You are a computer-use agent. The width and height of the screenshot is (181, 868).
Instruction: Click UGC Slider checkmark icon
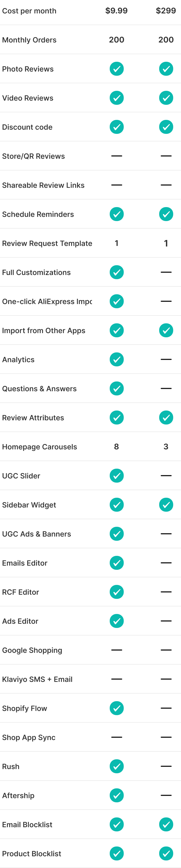tap(117, 476)
